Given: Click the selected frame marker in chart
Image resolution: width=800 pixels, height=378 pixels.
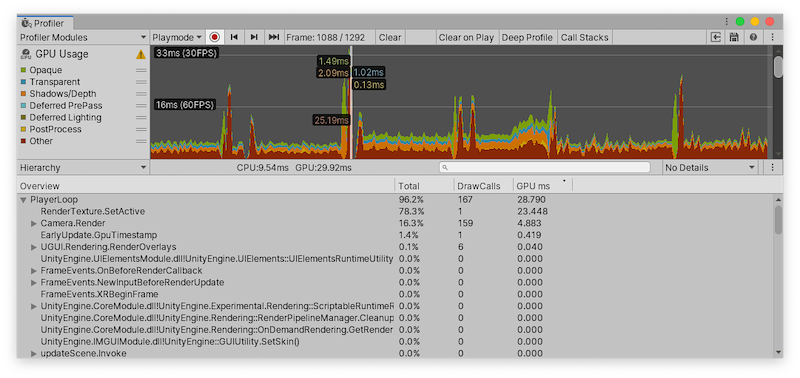Looking at the screenshot, I should (352, 102).
